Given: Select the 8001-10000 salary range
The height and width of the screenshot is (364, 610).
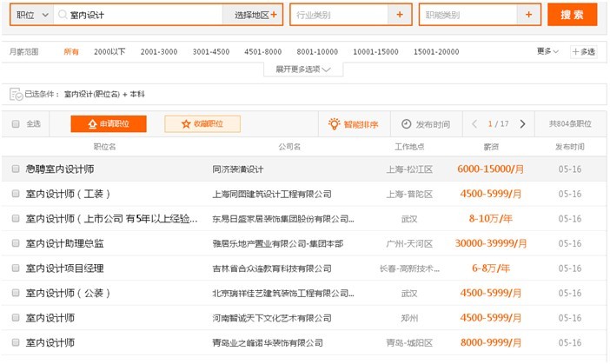Looking at the screenshot, I should (316, 52).
